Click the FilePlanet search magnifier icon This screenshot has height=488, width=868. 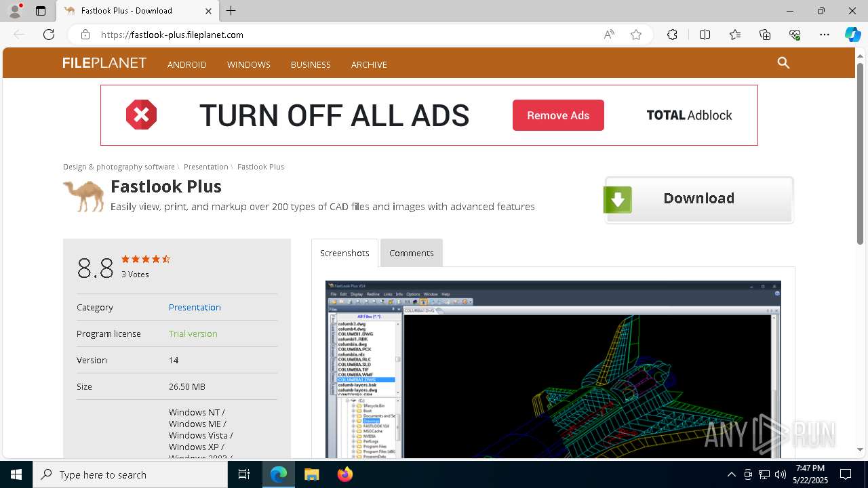[x=783, y=63]
